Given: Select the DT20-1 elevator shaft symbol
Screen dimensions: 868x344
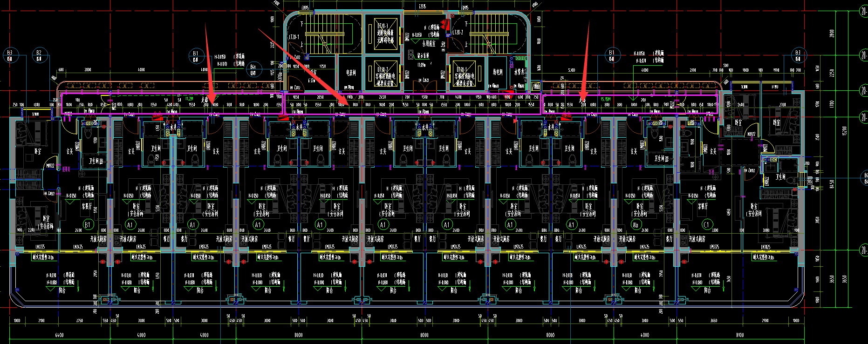Looking at the screenshot, I should click(x=464, y=73).
